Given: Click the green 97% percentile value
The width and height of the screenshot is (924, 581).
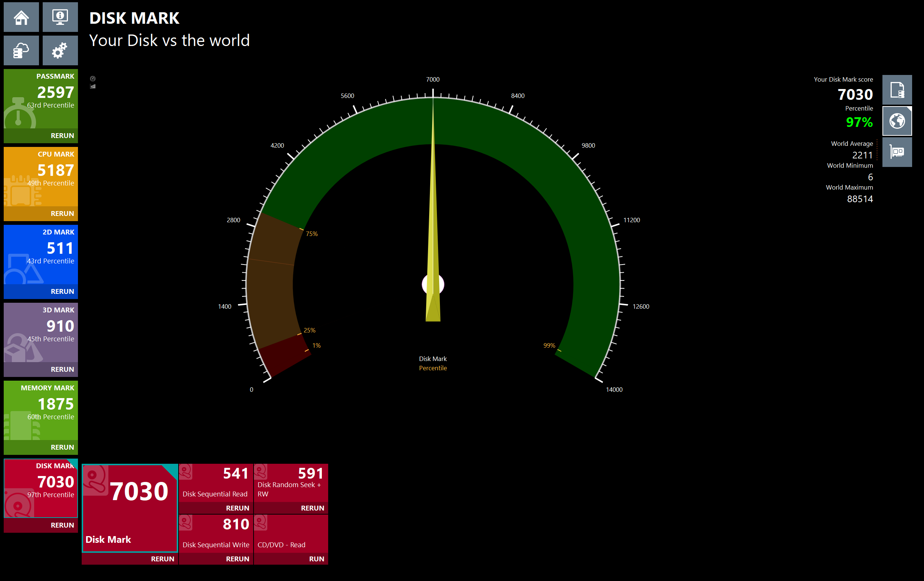Looking at the screenshot, I should (859, 122).
